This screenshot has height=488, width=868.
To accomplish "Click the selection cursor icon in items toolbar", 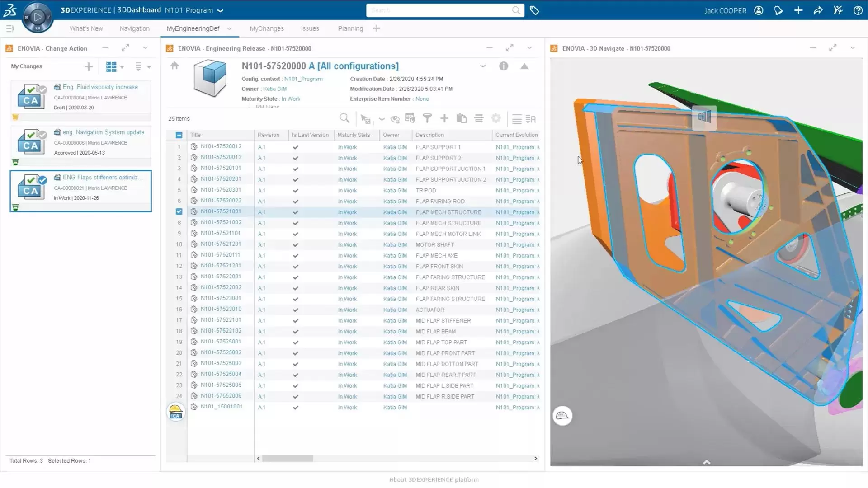I will (365, 119).
